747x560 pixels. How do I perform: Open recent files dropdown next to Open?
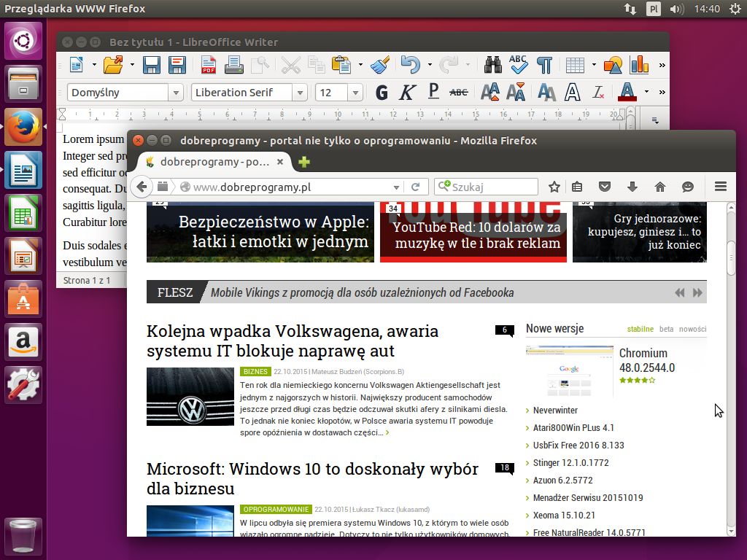132,65
